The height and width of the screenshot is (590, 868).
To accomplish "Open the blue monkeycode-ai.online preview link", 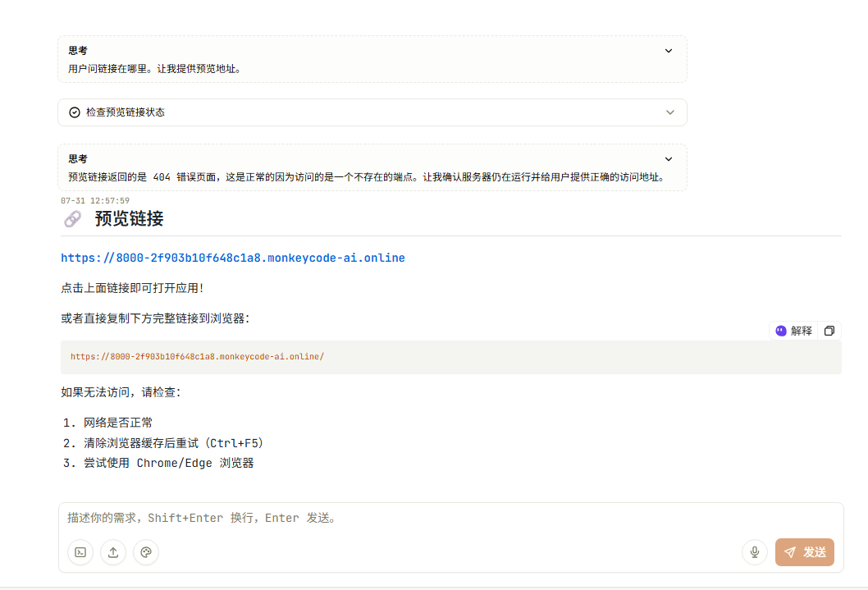I will point(232,258).
